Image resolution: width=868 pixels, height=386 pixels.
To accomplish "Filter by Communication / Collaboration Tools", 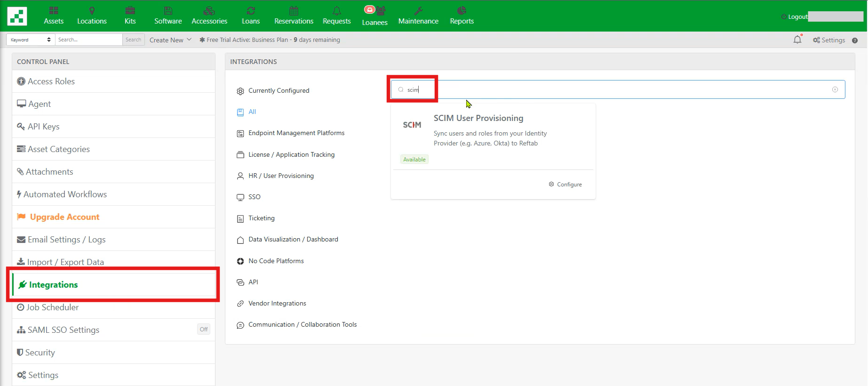I will 296,325.
